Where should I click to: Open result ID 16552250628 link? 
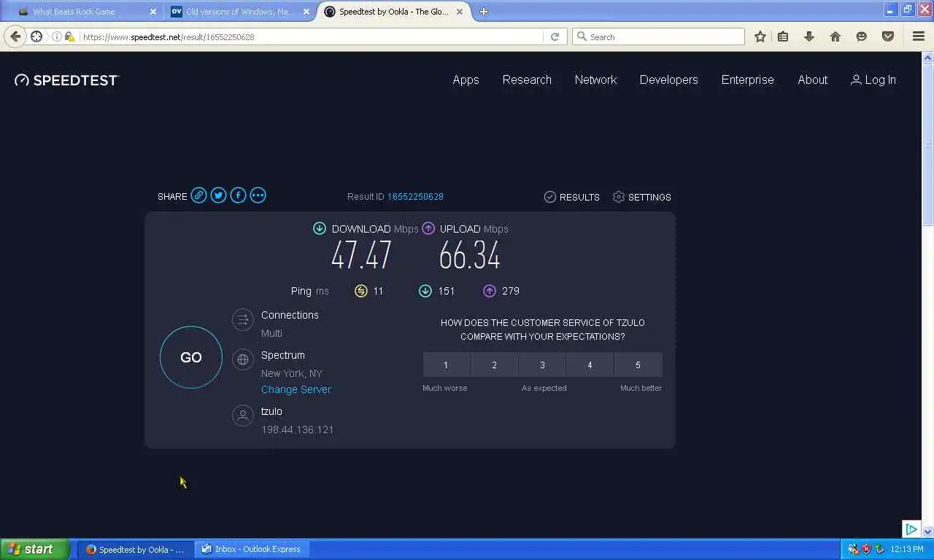[x=415, y=197]
